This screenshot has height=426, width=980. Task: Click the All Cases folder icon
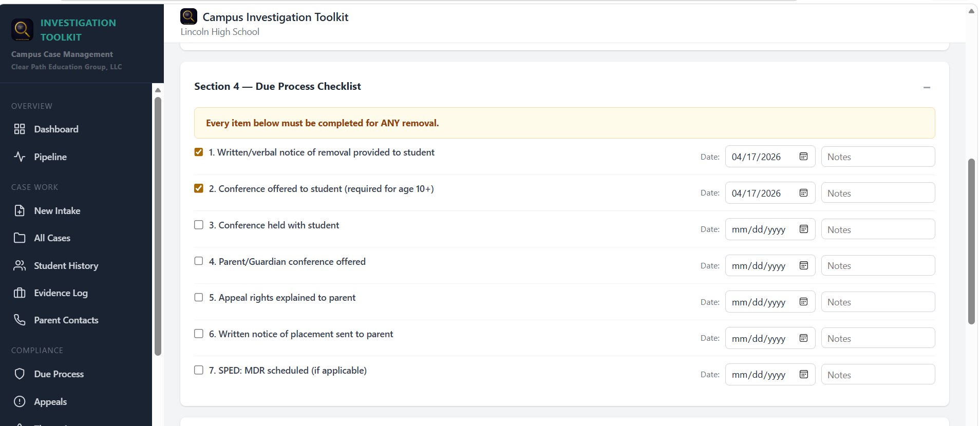point(20,238)
